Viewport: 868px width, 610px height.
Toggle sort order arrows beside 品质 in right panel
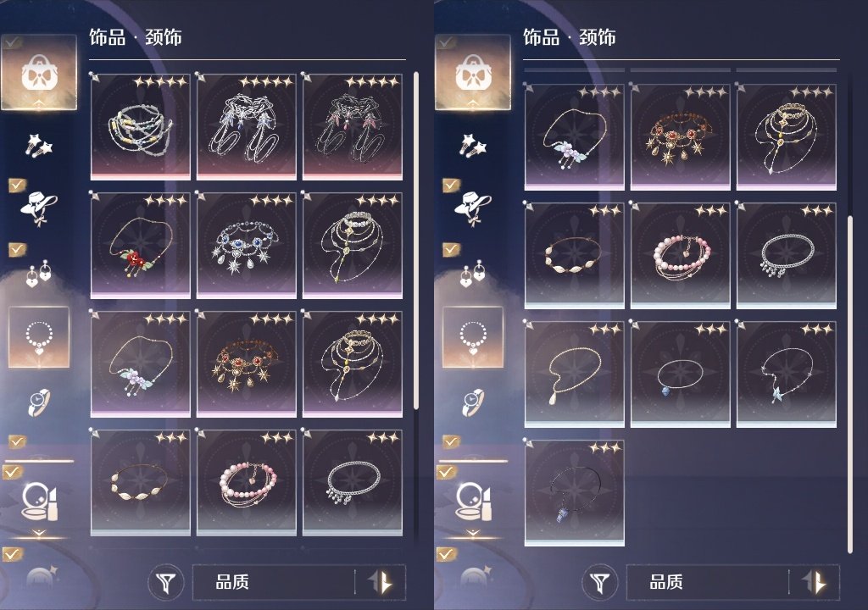click(x=816, y=582)
